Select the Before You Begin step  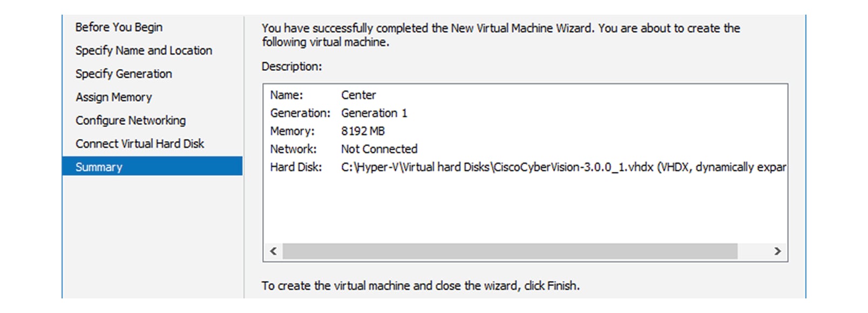tap(118, 27)
